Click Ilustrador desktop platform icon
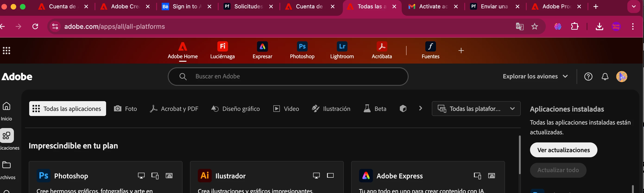The height and width of the screenshot is (193, 644). (x=316, y=176)
